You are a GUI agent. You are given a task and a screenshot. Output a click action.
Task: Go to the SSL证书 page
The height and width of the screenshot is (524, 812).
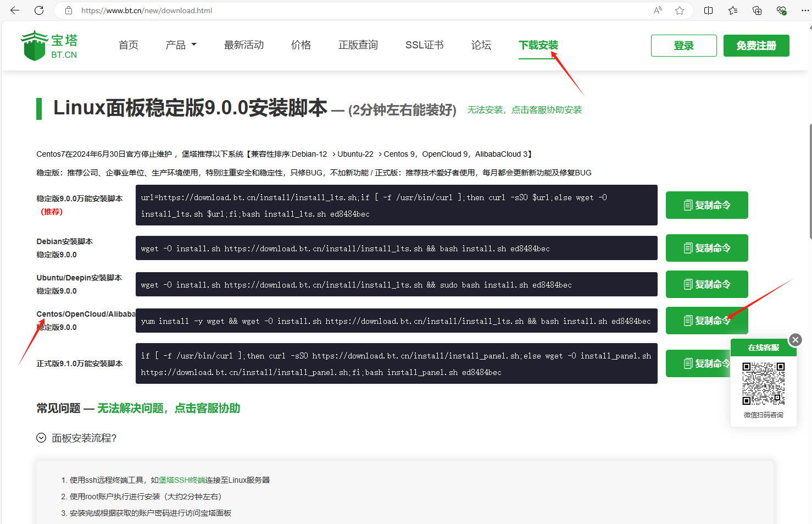(x=424, y=45)
